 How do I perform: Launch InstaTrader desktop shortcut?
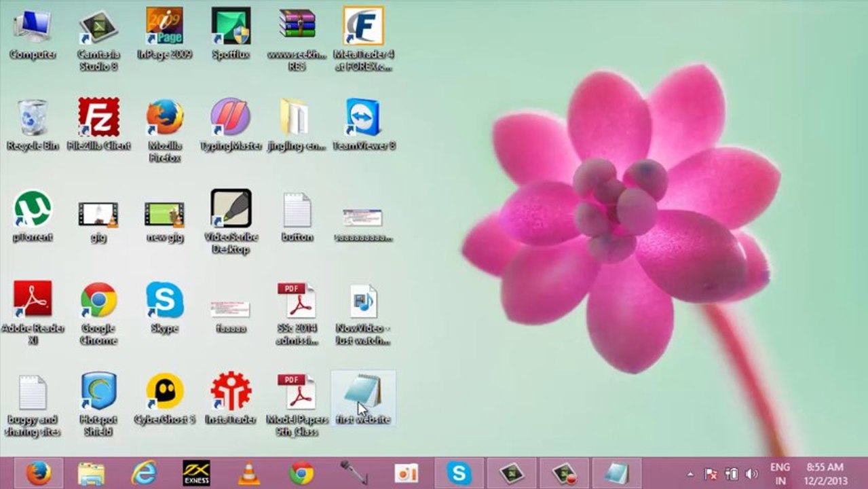point(231,399)
